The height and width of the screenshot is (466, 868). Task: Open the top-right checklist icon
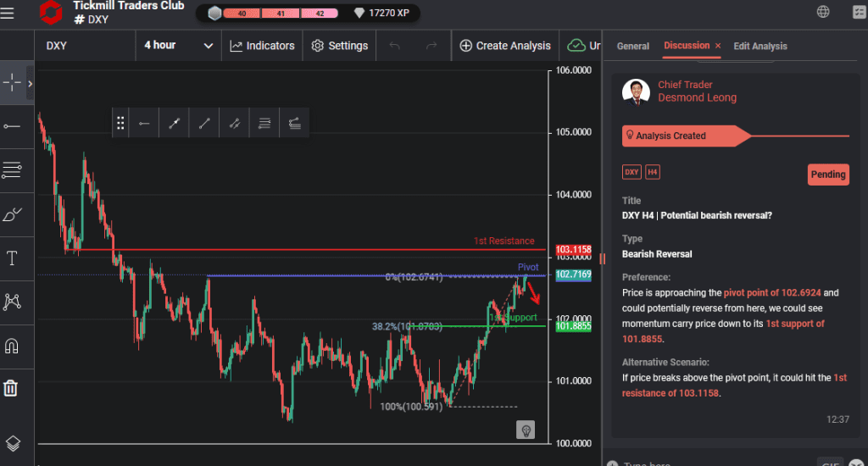point(860,12)
